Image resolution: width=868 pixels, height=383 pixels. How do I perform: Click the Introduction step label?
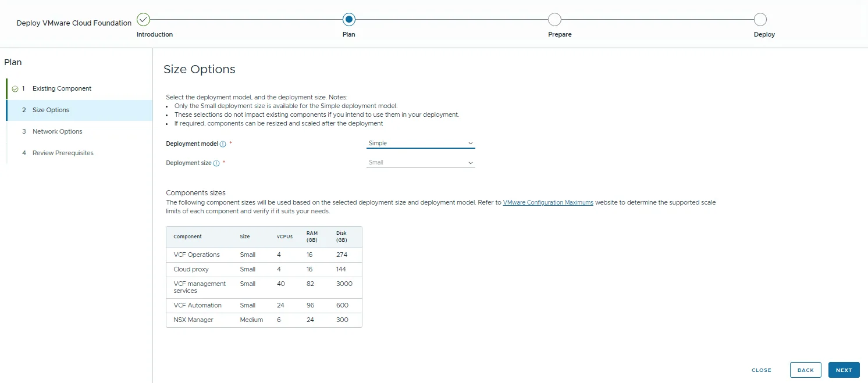(155, 34)
